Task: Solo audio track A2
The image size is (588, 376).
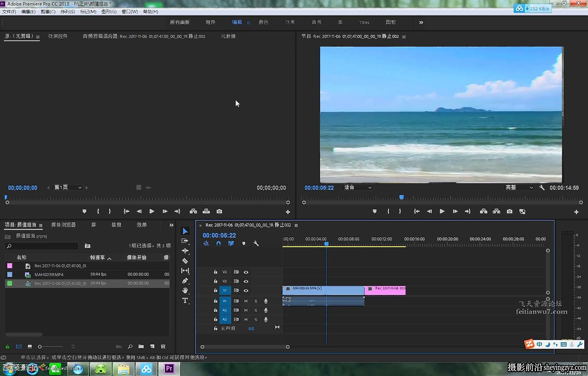Action: [256, 310]
